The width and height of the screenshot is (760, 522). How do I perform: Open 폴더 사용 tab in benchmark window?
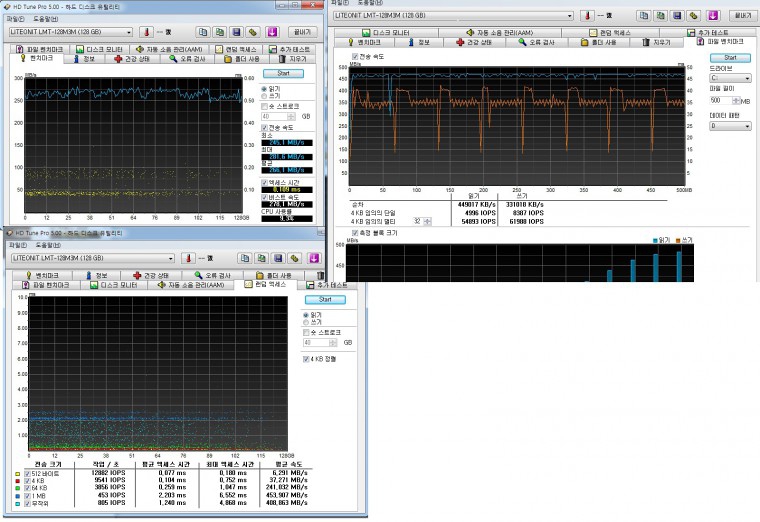242,59
